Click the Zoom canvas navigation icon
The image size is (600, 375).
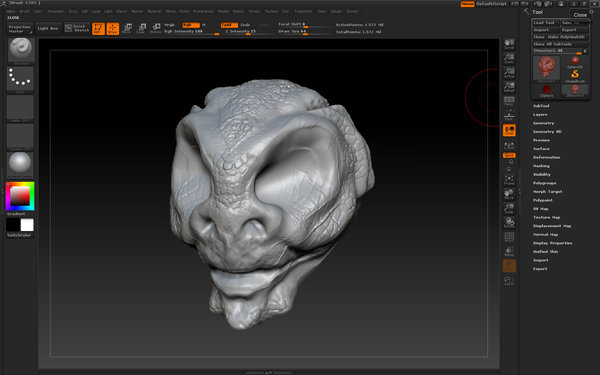[x=509, y=59]
